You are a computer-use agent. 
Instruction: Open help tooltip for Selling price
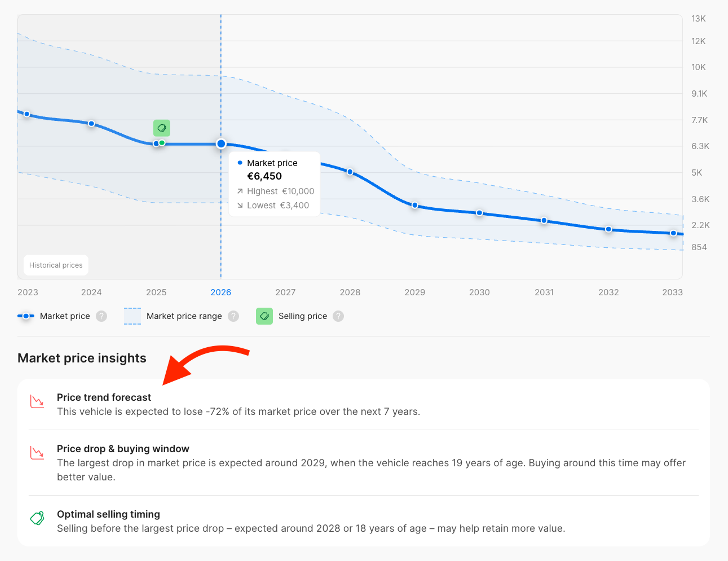pos(339,316)
